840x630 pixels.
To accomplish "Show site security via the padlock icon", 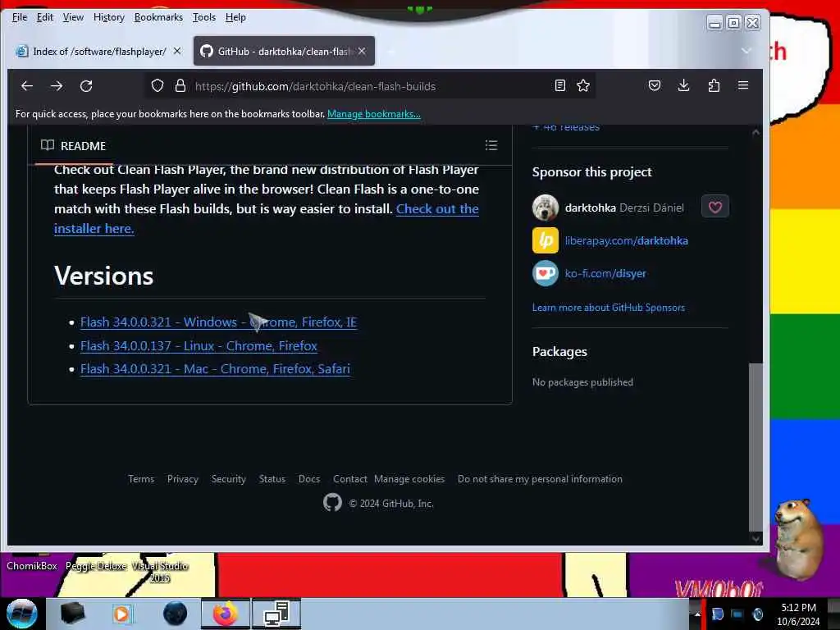I will [180, 85].
